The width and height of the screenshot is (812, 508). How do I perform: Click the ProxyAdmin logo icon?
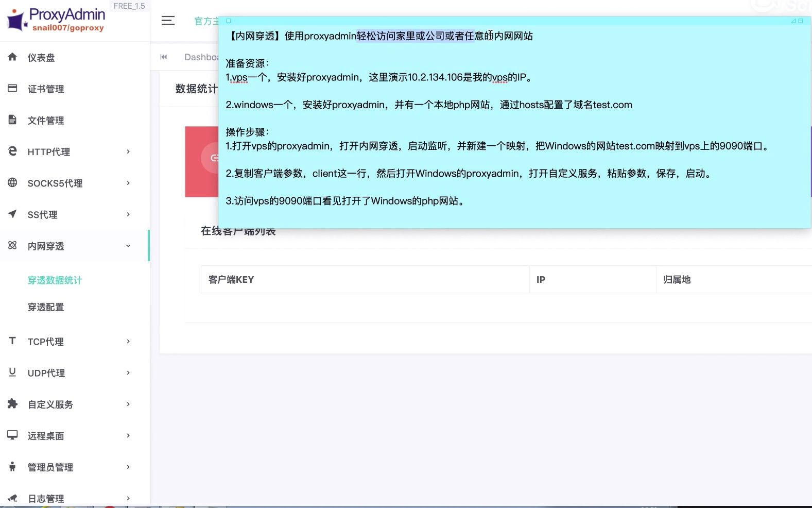point(16,20)
